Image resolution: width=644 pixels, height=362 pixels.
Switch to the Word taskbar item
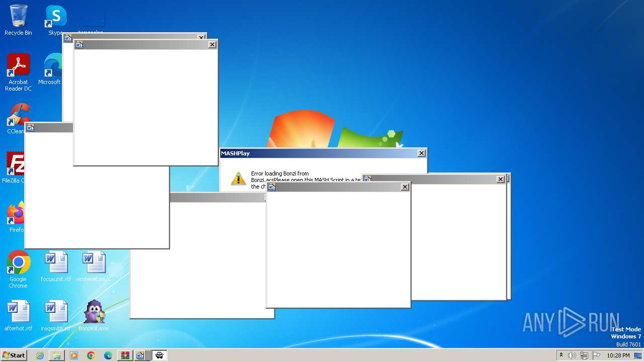coord(140,355)
